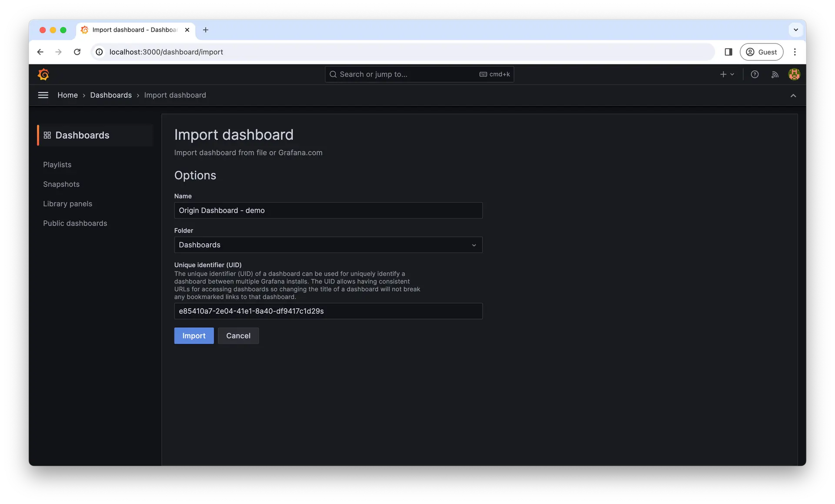
Task: Click the Import button
Action: pos(194,335)
